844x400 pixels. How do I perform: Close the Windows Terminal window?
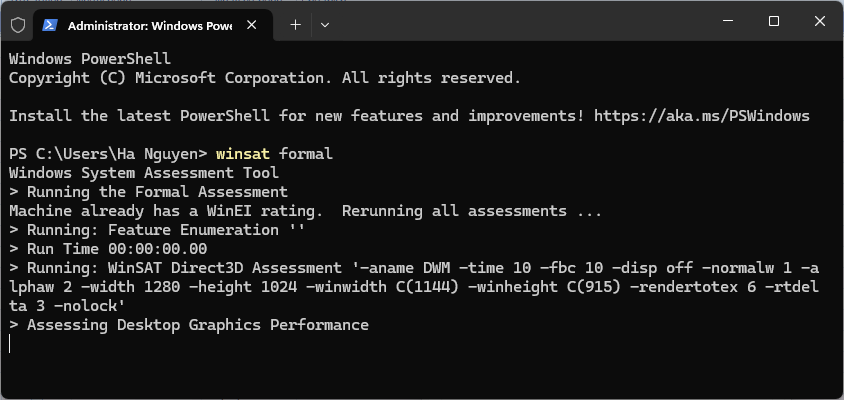[x=820, y=21]
